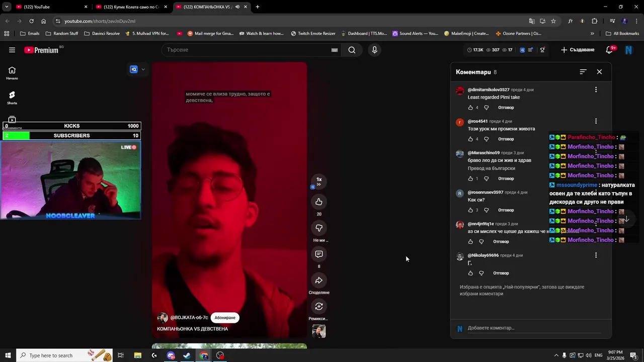Like the comment by @dimitarnikolov3527
This screenshot has width=644, height=362.
point(470,108)
